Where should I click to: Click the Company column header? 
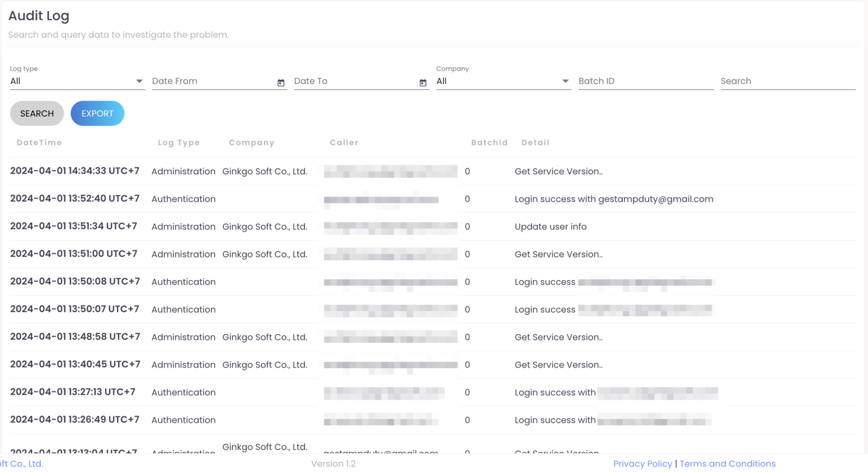251,143
